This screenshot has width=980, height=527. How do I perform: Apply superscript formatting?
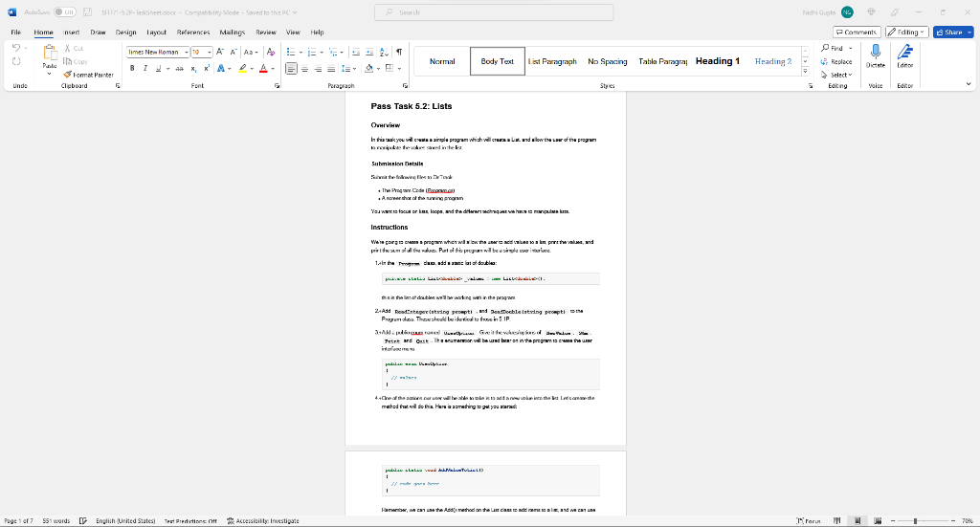click(207, 69)
